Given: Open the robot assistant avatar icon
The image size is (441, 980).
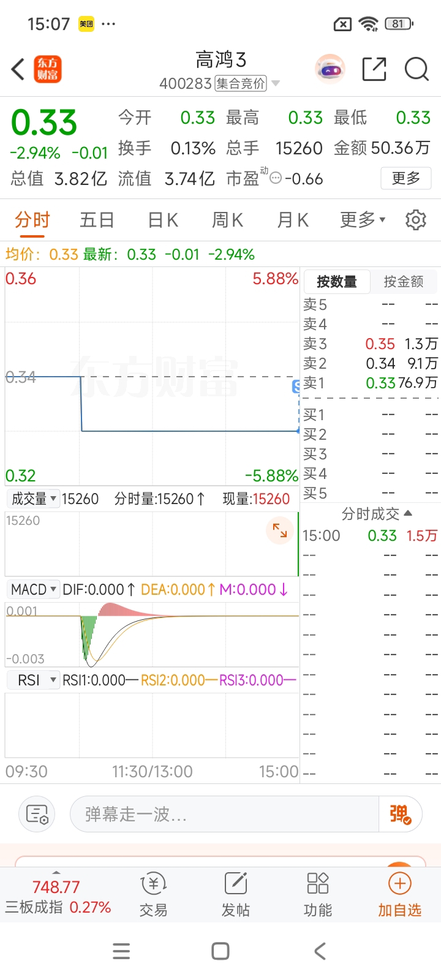Looking at the screenshot, I should tap(330, 69).
